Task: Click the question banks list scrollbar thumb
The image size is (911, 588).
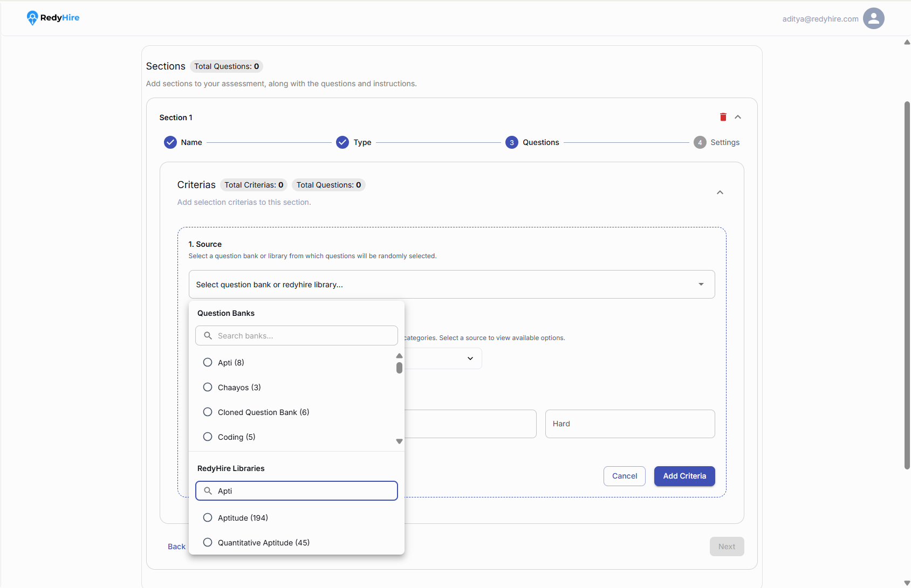Action: pos(399,368)
